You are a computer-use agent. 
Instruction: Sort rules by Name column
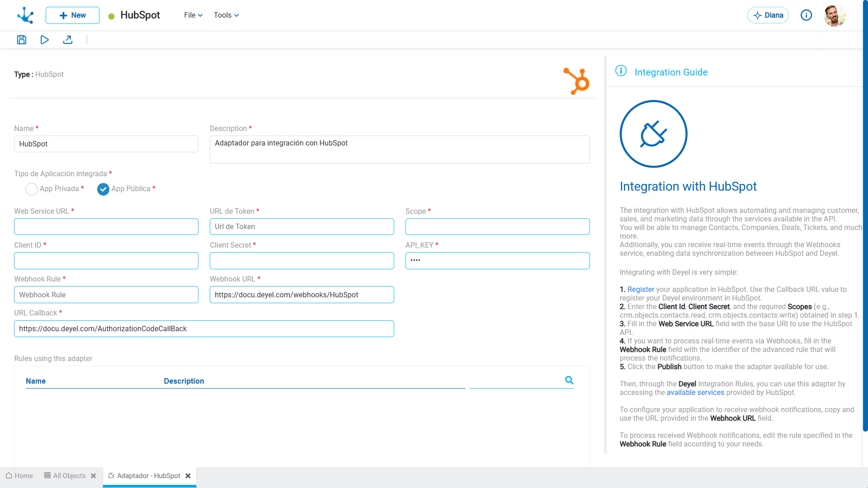coord(36,381)
